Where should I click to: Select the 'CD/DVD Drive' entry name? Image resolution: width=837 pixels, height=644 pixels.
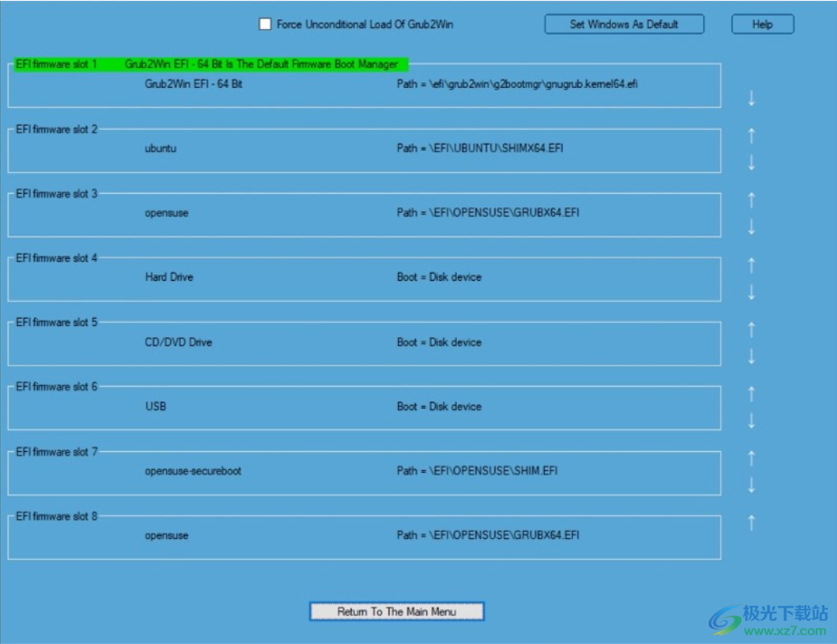[178, 342]
